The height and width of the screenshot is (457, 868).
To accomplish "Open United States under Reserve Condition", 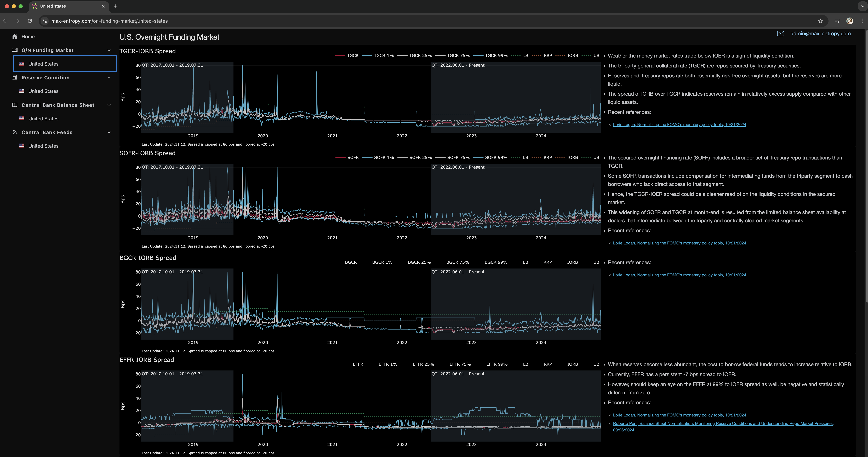I will (43, 91).
